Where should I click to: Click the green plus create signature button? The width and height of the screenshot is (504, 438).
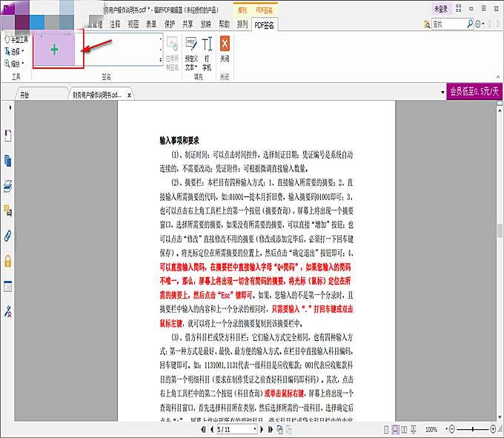[53, 50]
